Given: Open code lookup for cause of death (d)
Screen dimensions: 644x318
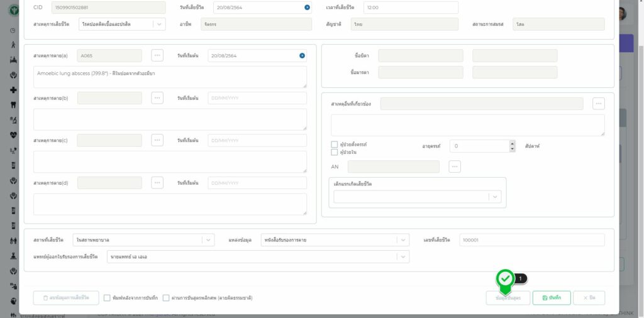Looking at the screenshot, I should click(157, 183).
